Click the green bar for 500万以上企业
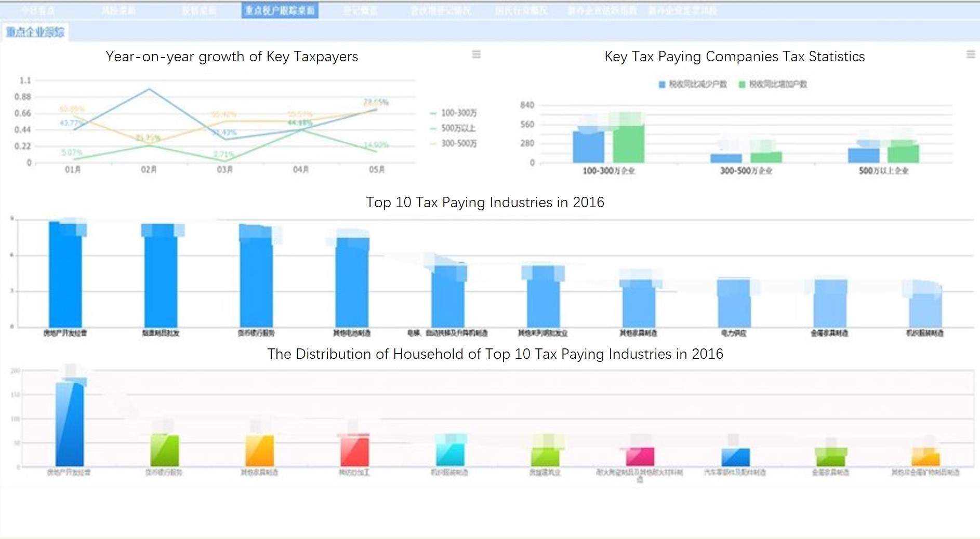The height and width of the screenshot is (539, 980). 903,154
